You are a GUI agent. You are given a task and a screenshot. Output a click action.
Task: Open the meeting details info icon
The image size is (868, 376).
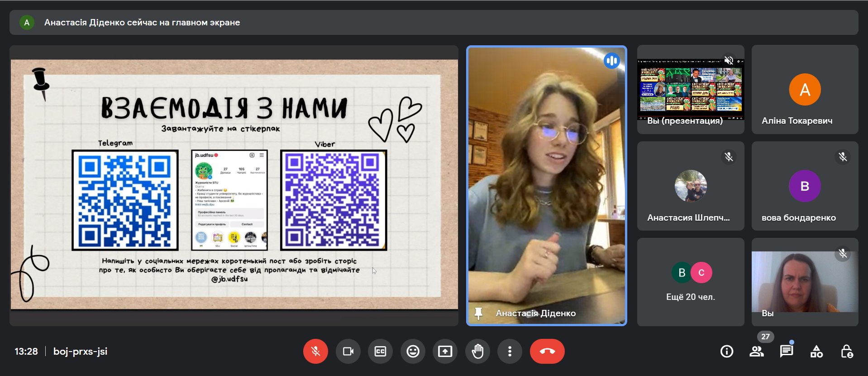tap(727, 351)
